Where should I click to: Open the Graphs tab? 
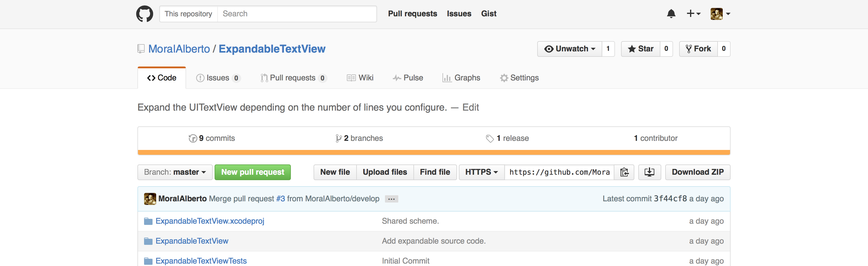[461, 78]
